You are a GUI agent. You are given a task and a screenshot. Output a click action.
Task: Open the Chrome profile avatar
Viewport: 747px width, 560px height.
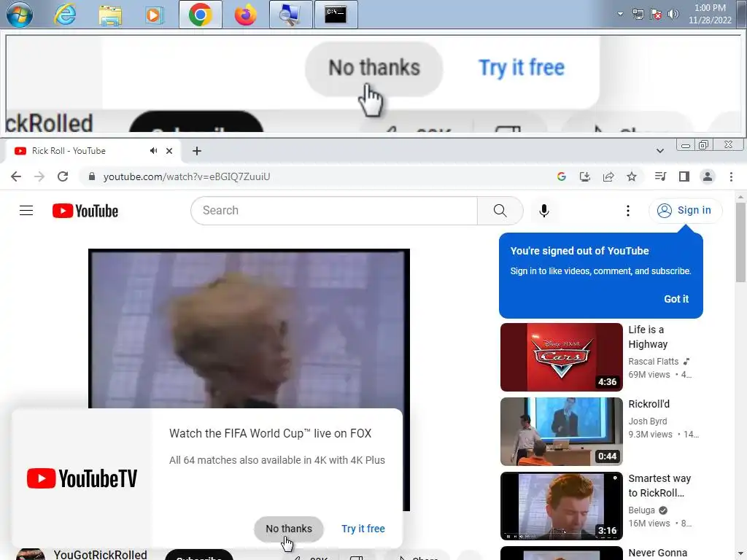tap(708, 176)
